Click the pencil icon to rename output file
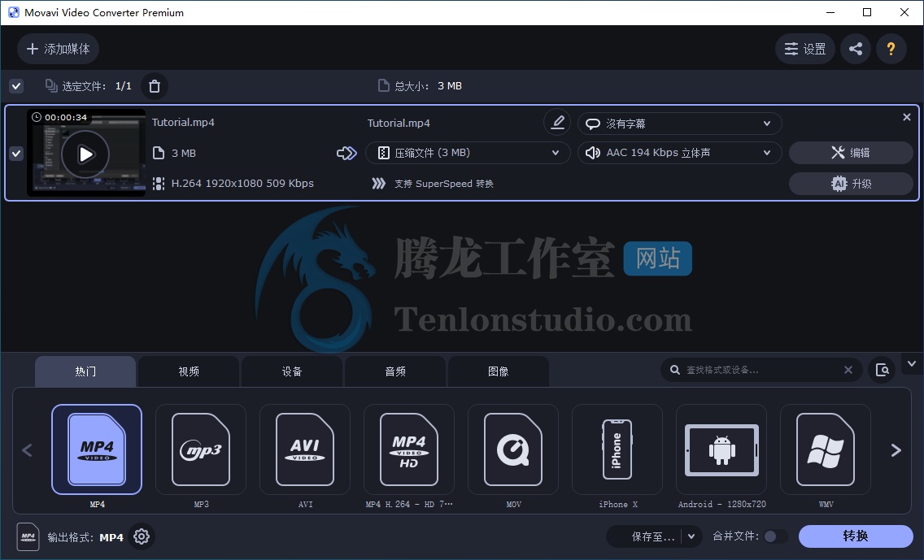924x560 pixels. click(x=557, y=123)
